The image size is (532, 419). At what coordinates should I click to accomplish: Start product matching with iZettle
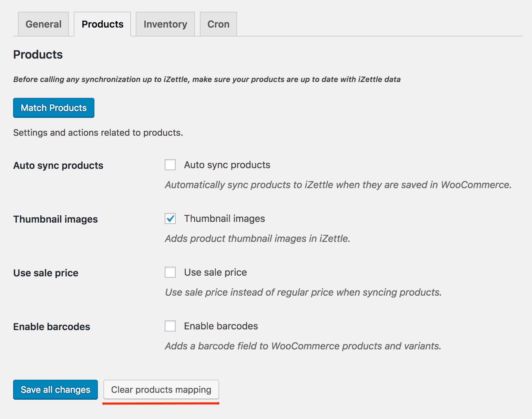click(53, 108)
